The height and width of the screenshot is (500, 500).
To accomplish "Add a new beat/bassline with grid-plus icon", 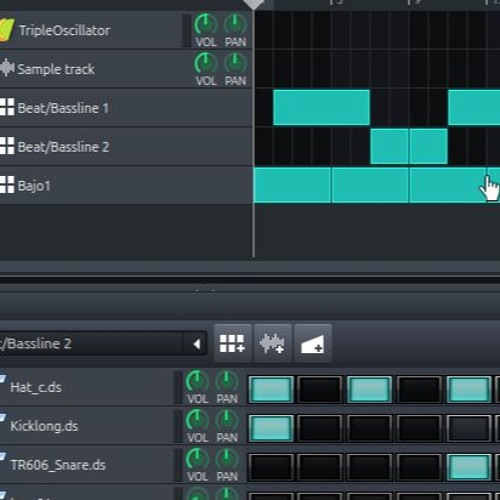I will pyautogui.click(x=232, y=343).
